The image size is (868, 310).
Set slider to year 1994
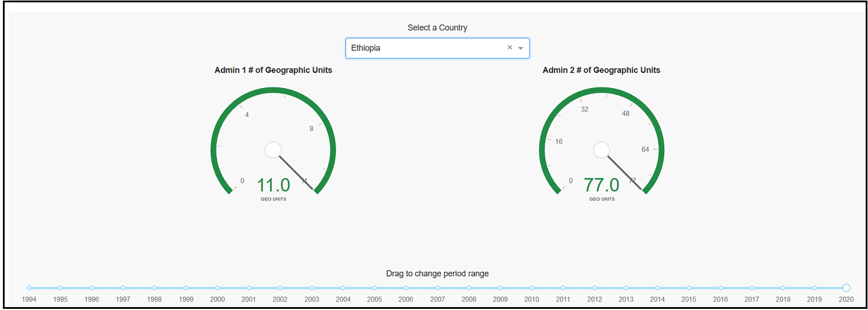(x=29, y=288)
